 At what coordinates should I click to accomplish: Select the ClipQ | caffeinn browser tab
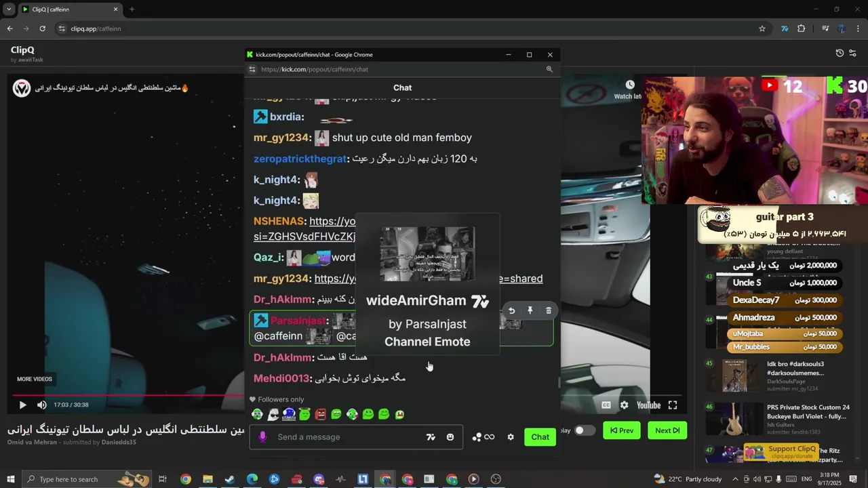coord(69,9)
